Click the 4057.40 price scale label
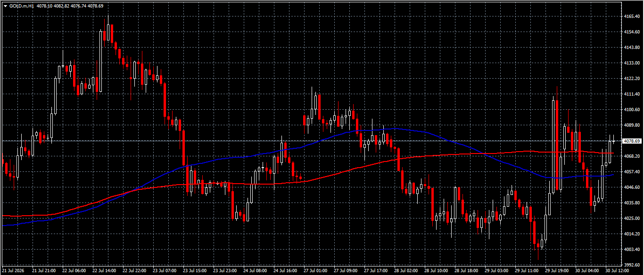Viewport: 644px width, 275px height. coord(631,172)
